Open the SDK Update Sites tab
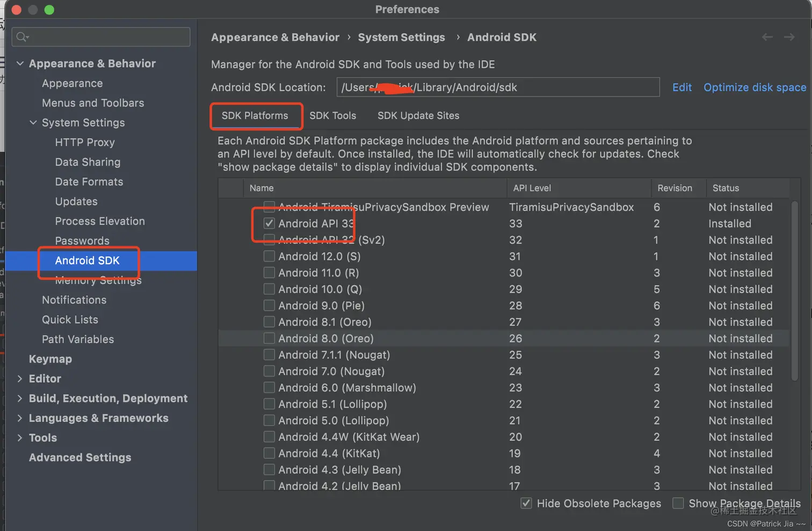The image size is (812, 531). point(418,115)
